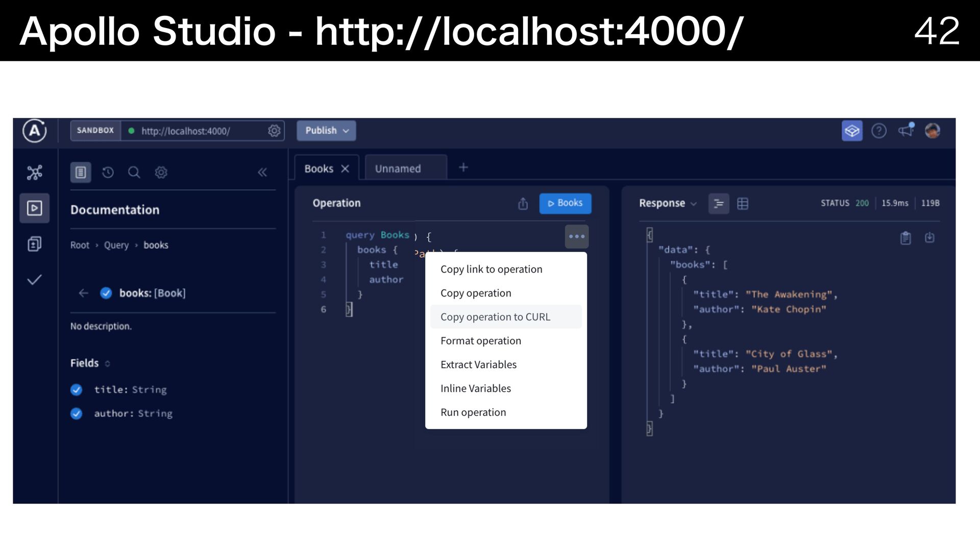Click "City of Glass" title value

pos(789,354)
